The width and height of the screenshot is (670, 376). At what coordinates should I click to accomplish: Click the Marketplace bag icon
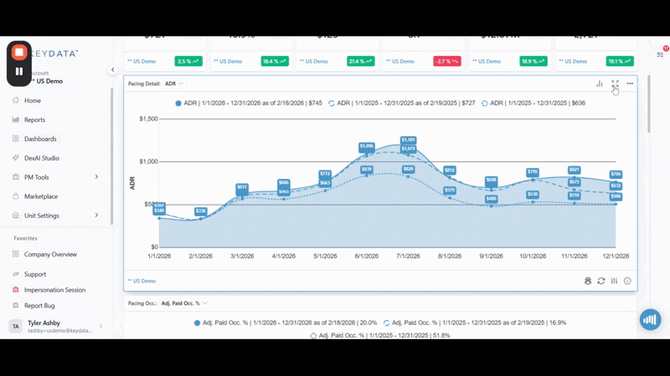click(16, 196)
